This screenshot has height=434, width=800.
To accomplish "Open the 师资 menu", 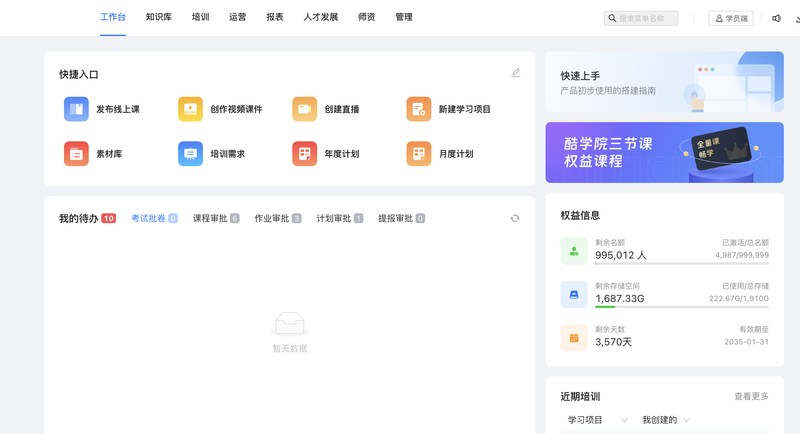I will click(367, 17).
